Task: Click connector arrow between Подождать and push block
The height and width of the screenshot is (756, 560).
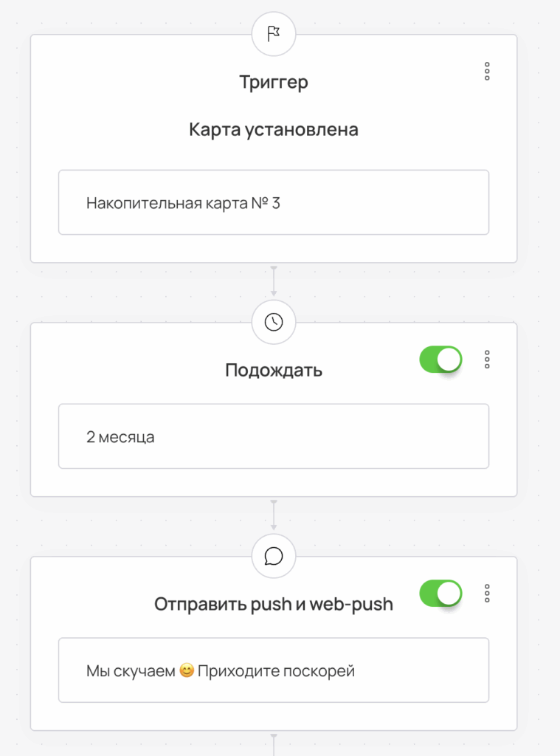Action: (274, 515)
